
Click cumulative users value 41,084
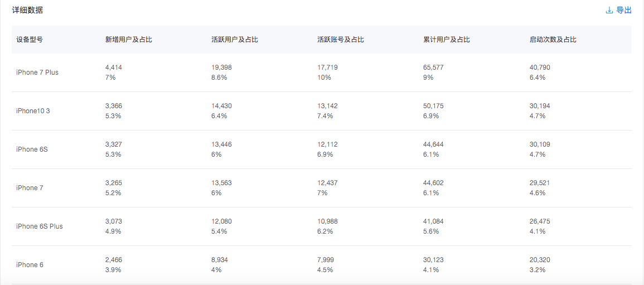pyautogui.click(x=433, y=221)
